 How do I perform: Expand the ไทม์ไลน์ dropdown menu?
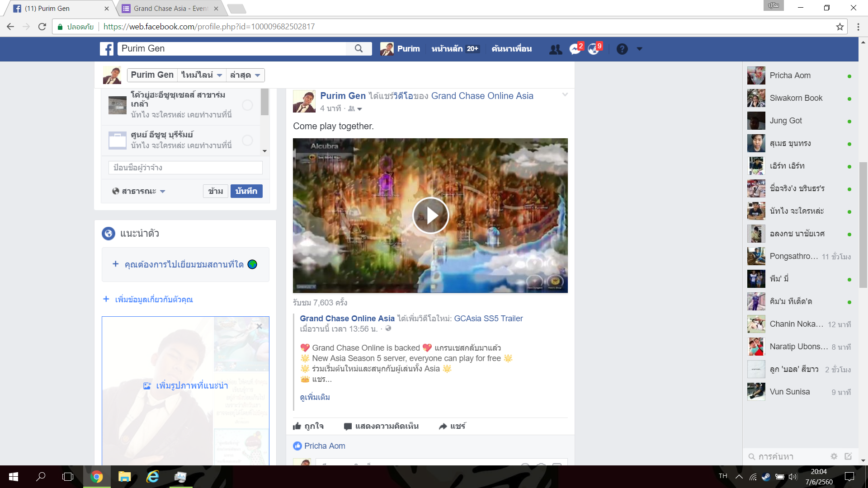tap(201, 75)
